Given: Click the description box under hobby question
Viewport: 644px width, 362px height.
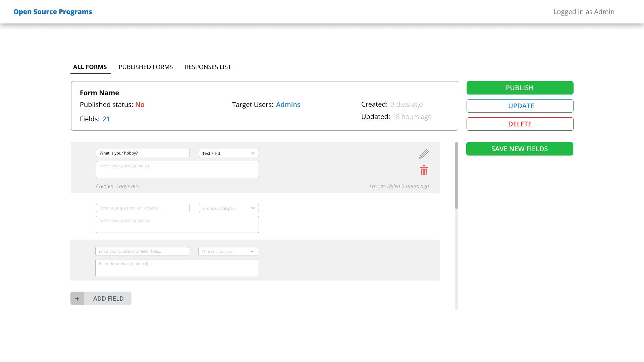Looking at the screenshot, I should (x=177, y=170).
